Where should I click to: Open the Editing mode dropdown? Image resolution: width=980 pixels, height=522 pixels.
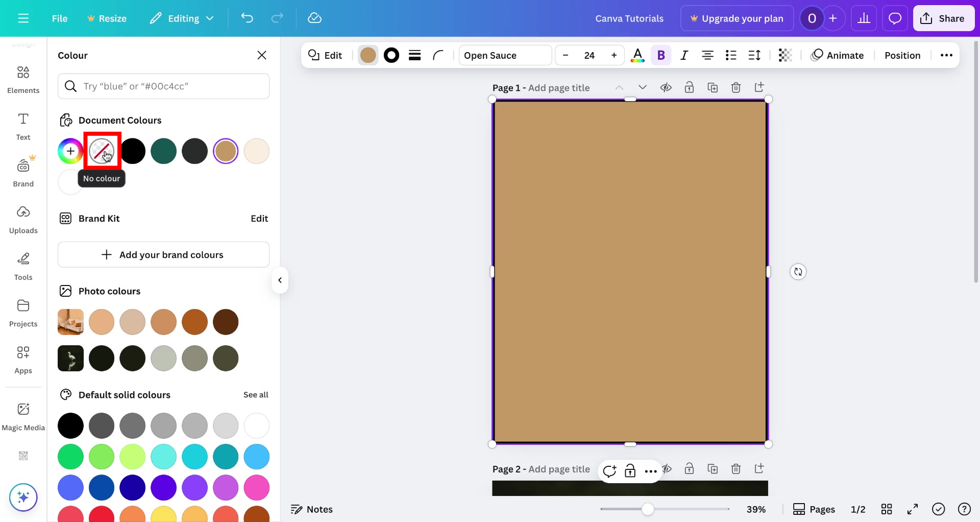click(181, 18)
